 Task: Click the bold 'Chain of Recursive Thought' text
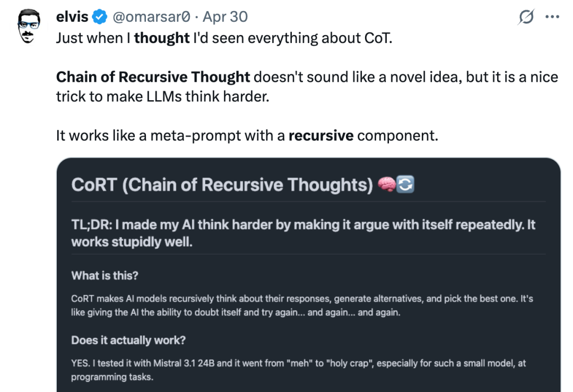(153, 77)
